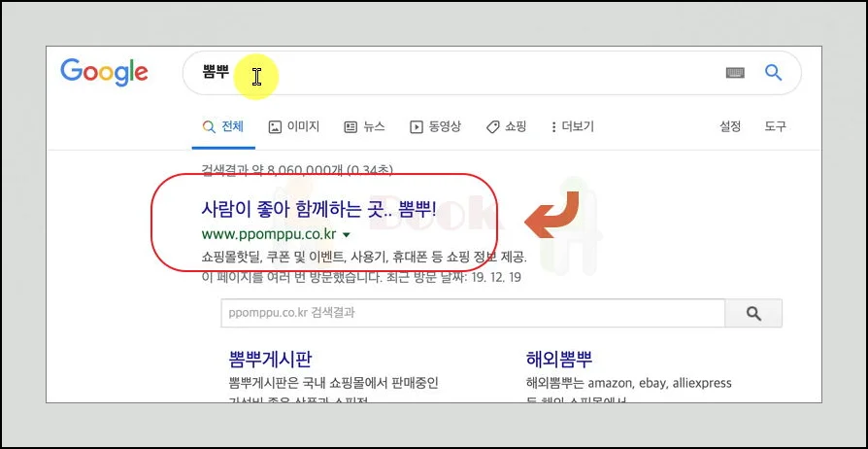Click the 쇼핑몰핫딜, 쿠폰 및 이벤트 description text
Image resolution: width=868 pixels, height=449 pixels.
point(364,258)
